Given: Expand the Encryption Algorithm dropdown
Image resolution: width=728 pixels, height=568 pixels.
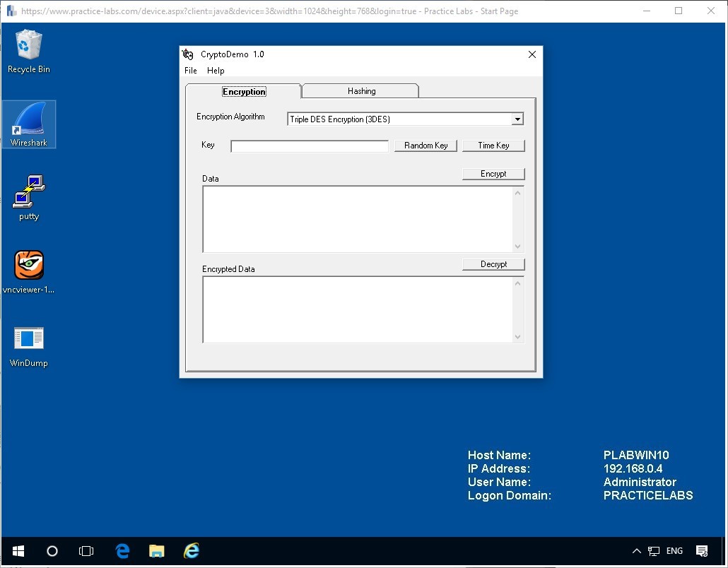Looking at the screenshot, I should click(x=517, y=119).
